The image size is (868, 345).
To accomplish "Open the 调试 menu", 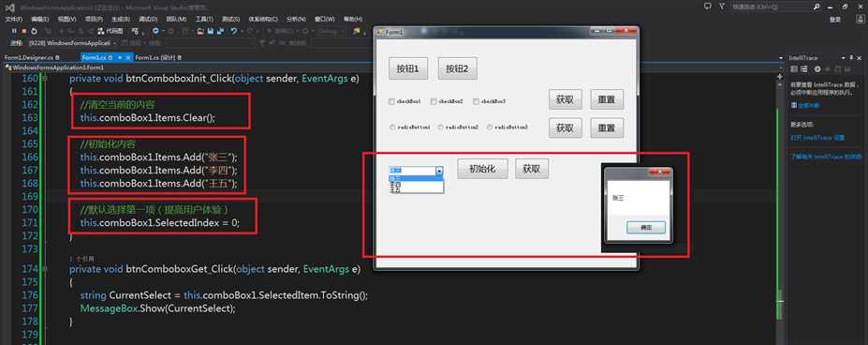I will click(148, 19).
